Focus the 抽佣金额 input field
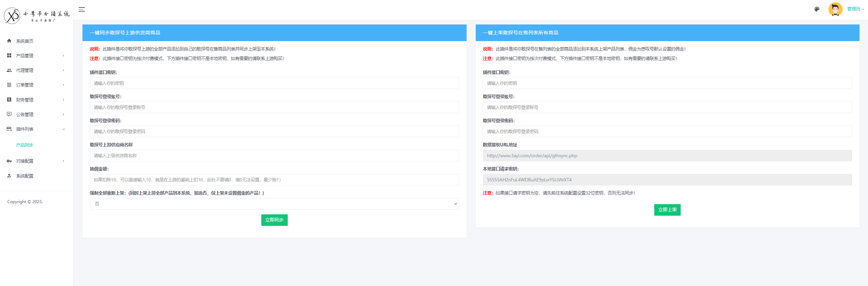Image resolution: width=868 pixels, height=286 pixels. 274,180
